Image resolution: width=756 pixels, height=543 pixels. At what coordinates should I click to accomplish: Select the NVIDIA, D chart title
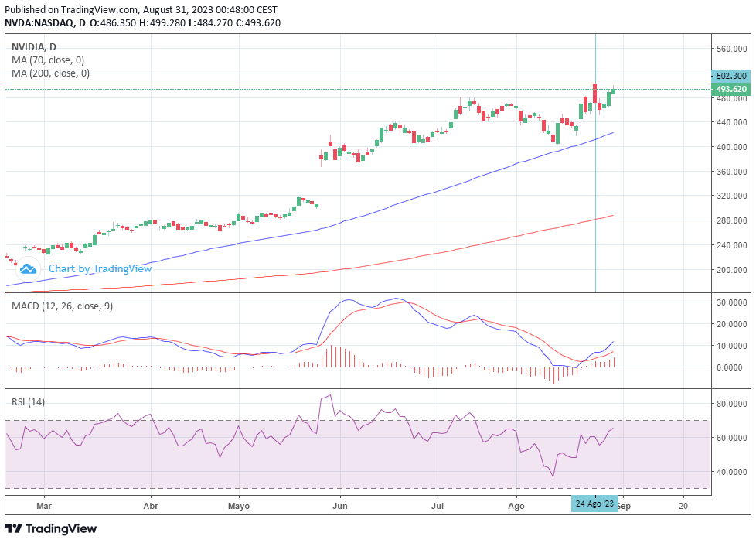tap(34, 47)
